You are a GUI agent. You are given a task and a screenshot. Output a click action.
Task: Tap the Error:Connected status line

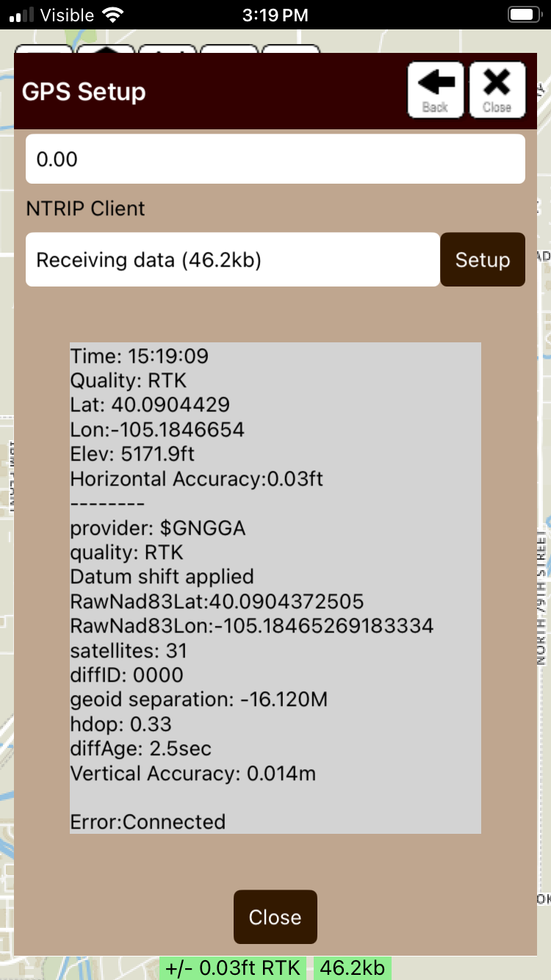click(148, 821)
